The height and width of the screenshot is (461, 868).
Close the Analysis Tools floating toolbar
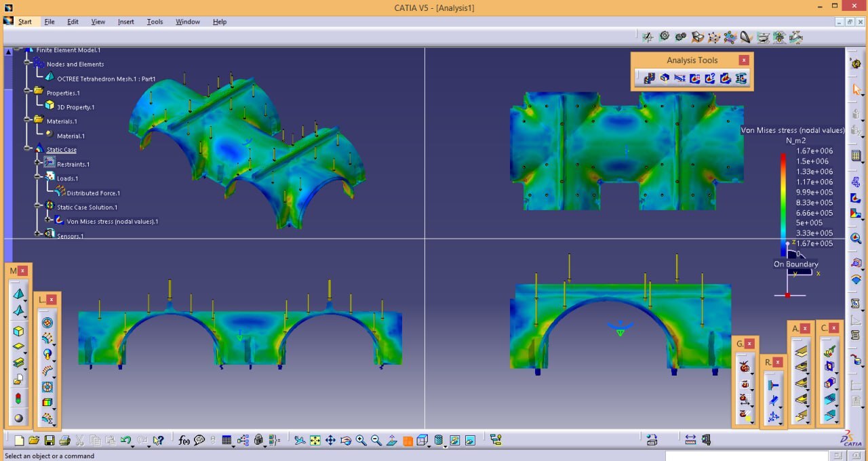pyautogui.click(x=744, y=60)
